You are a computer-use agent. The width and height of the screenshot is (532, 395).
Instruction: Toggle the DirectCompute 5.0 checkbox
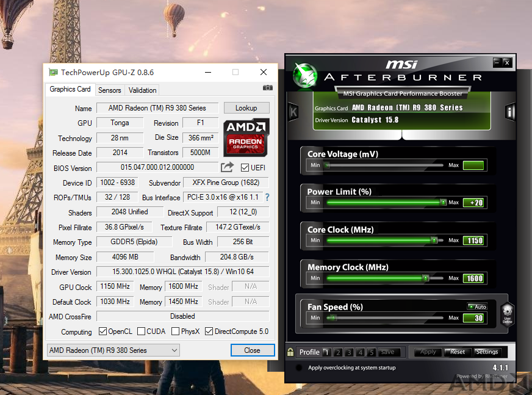[209, 331]
